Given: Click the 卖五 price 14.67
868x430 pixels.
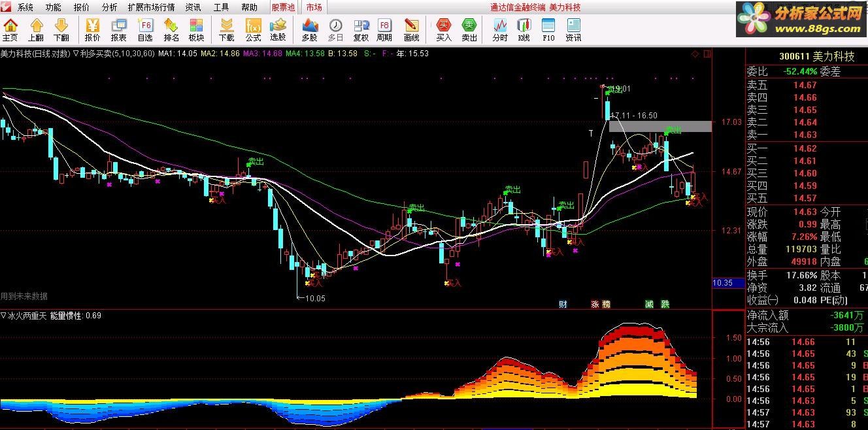Looking at the screenshot, I should (x=805, y=85).
